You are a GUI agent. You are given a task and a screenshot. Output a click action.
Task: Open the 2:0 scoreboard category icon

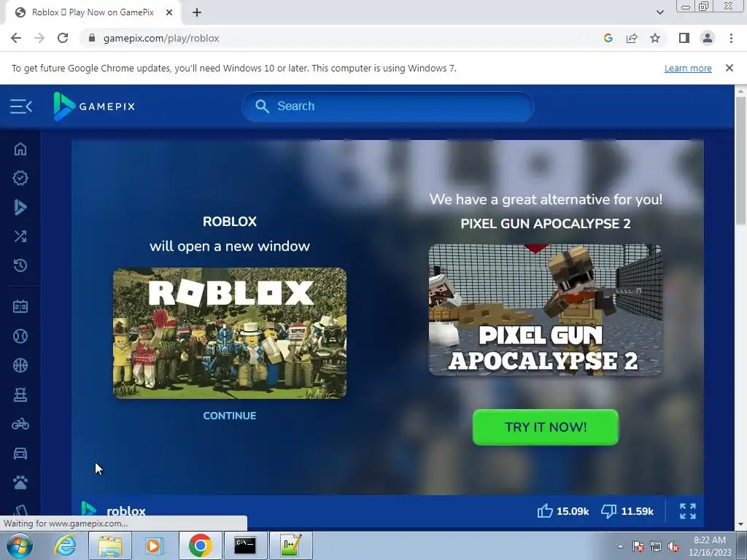[20, 306]
